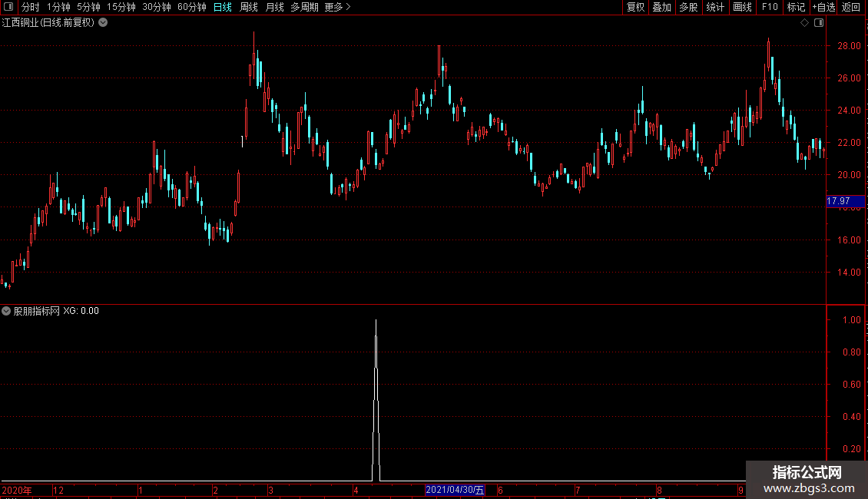Open the 复权 adjustment menu
Image resolution: width=868 pixels, height=499 pixels.
pyautogui.click(x=635, y=7)
